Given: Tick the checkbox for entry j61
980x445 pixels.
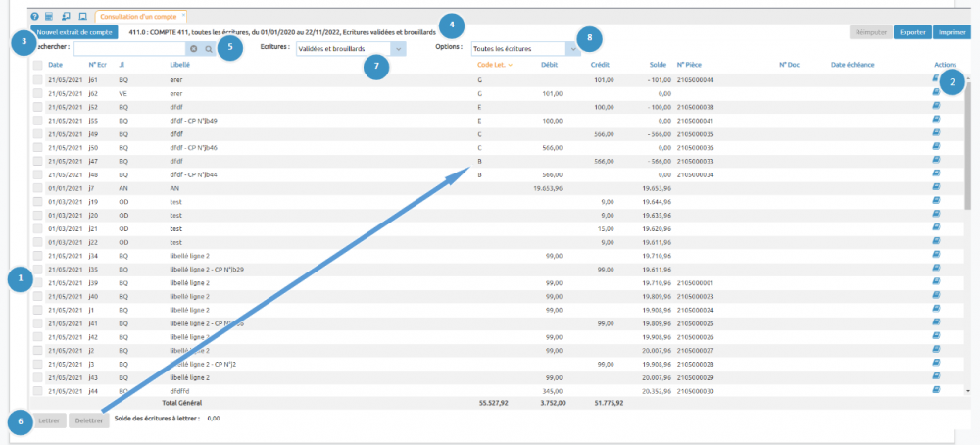Looking at the screenshot, I should pos(37,79).
